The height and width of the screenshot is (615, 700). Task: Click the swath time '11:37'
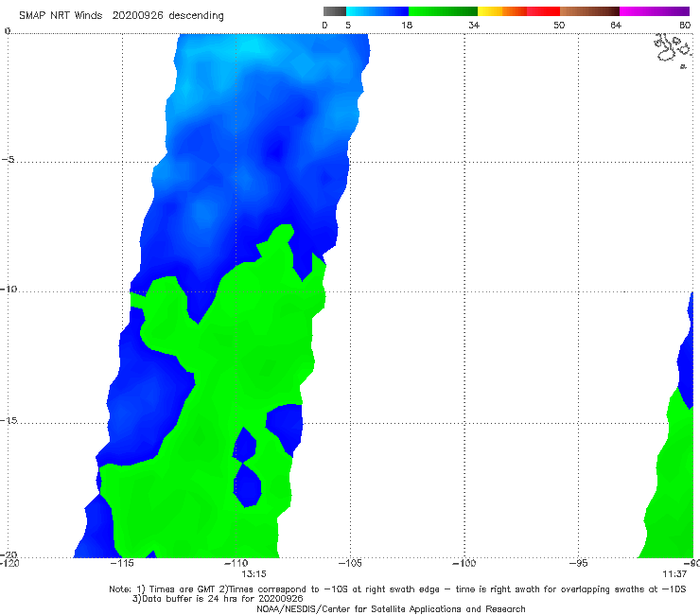674,574
